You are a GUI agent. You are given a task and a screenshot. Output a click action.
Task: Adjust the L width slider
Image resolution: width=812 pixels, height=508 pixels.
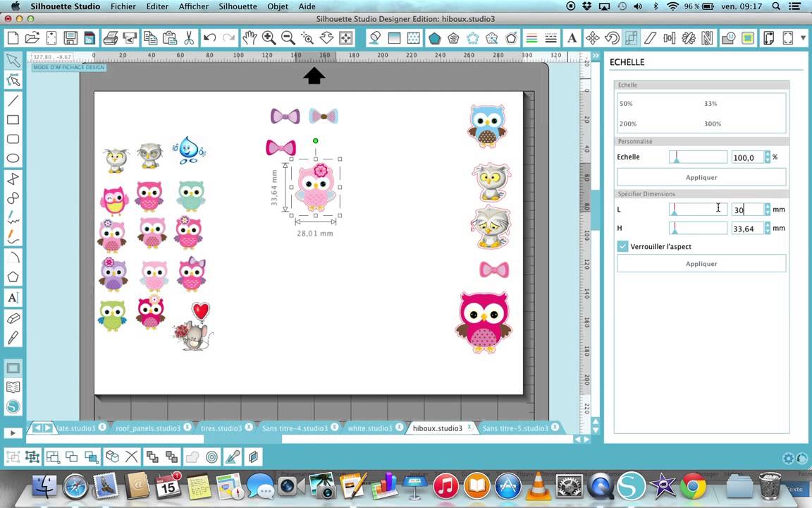coord(698,210)
